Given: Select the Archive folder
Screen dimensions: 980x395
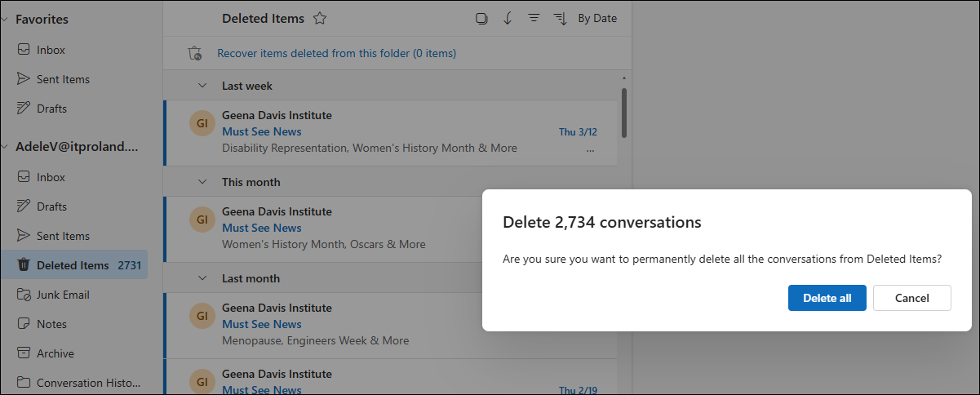Looking at the screenshot, I should (55, 353).
